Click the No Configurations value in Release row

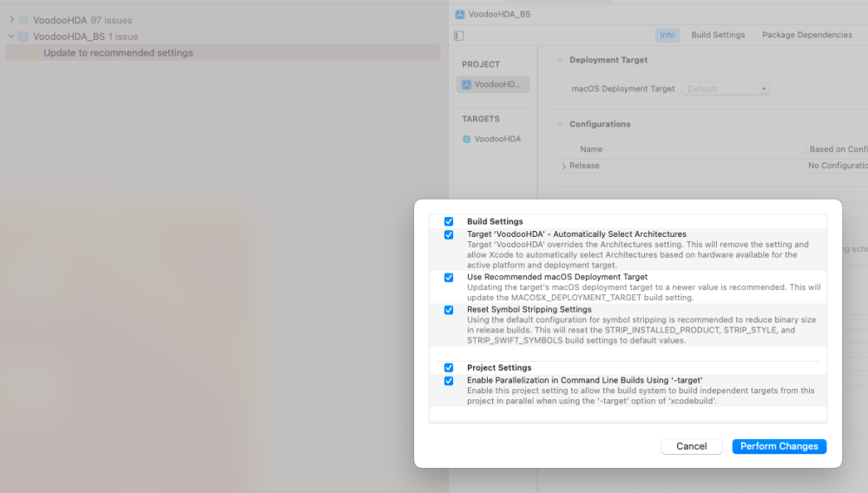pos(838,166)
